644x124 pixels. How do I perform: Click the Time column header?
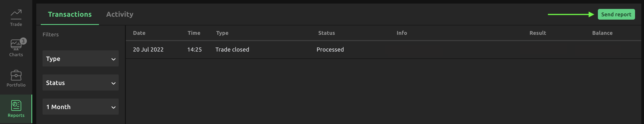click(x=194, y=33)
